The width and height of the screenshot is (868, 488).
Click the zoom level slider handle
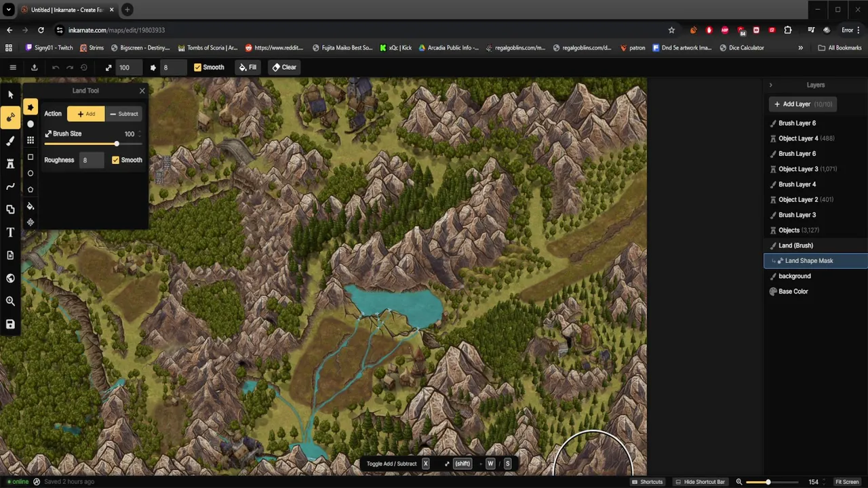click(x=768, y=482)
